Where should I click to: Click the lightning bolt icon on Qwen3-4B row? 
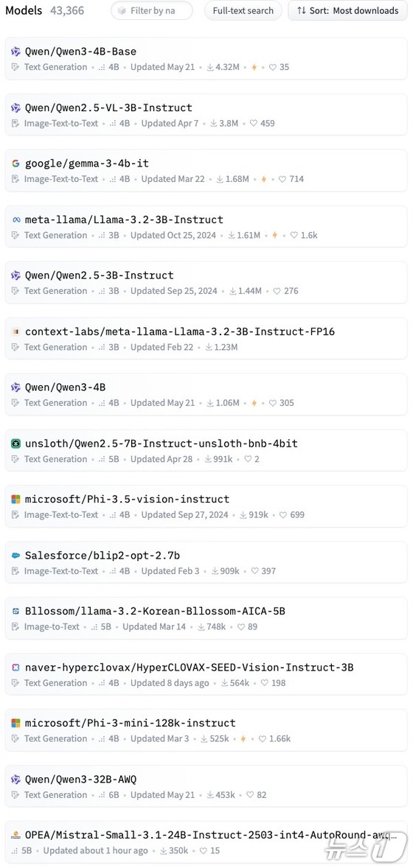coord(254,403)
